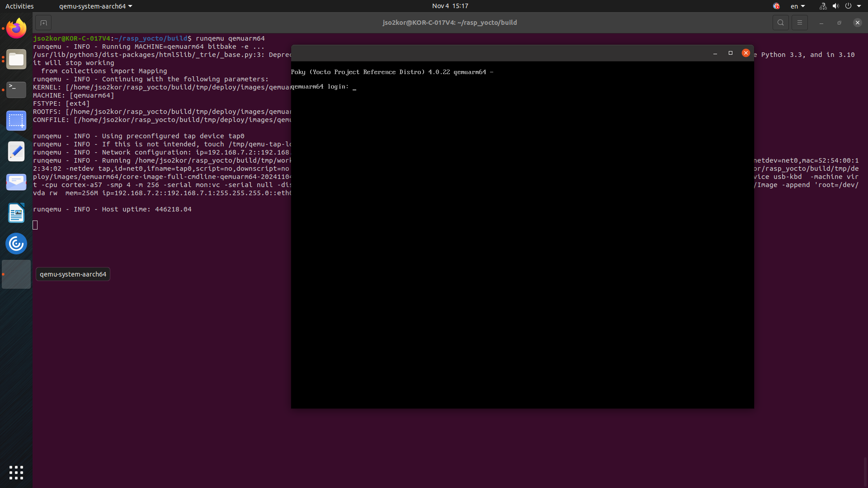Click the 'FSTYPE: [ext4]' line
The image size is (868, 488).
point(61,103)
